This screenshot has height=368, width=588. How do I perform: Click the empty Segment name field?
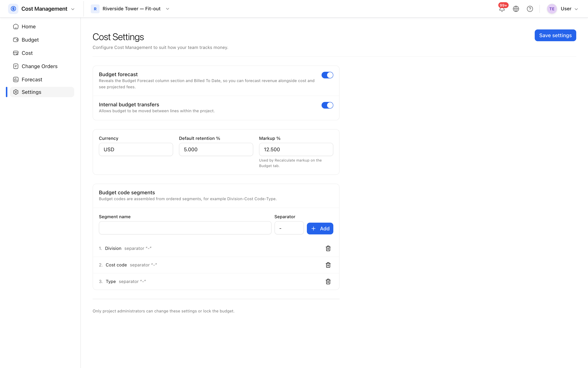[x=185, y=228]
